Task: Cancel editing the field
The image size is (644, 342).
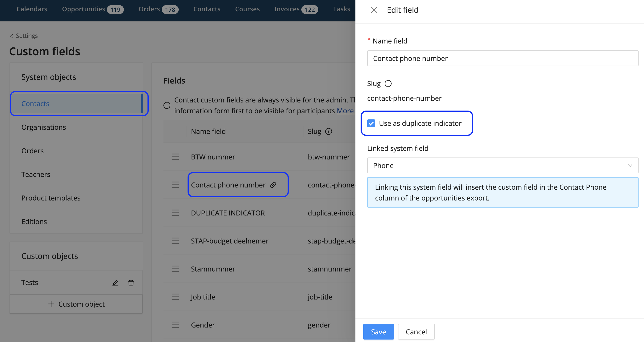Action: click(416, 332)
